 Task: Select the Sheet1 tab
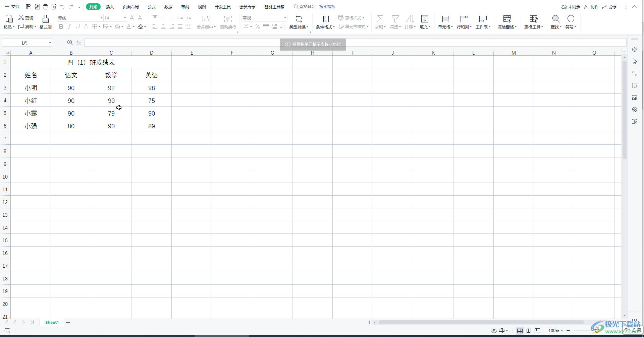(52, 322)
